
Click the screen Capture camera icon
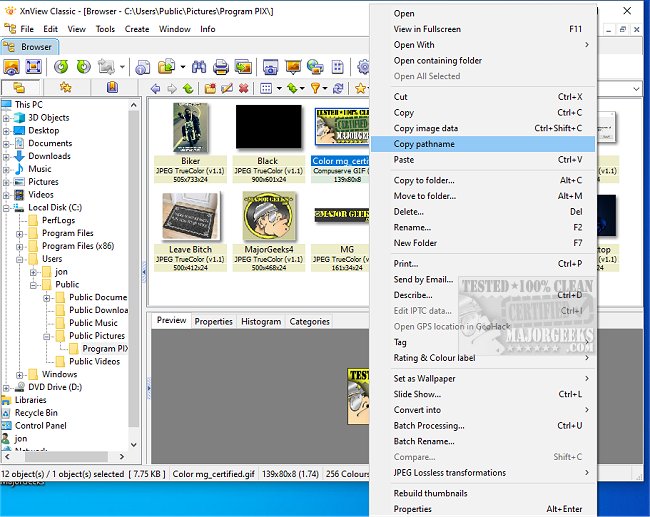point(269,67)
